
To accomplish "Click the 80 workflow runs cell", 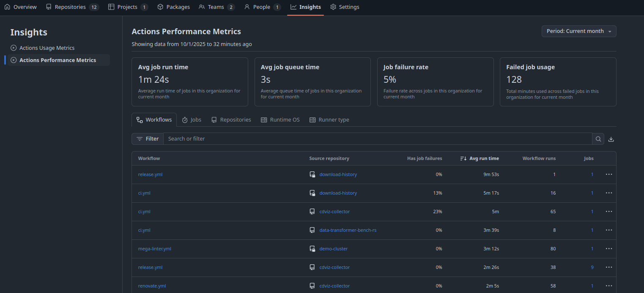I will 553,249.
